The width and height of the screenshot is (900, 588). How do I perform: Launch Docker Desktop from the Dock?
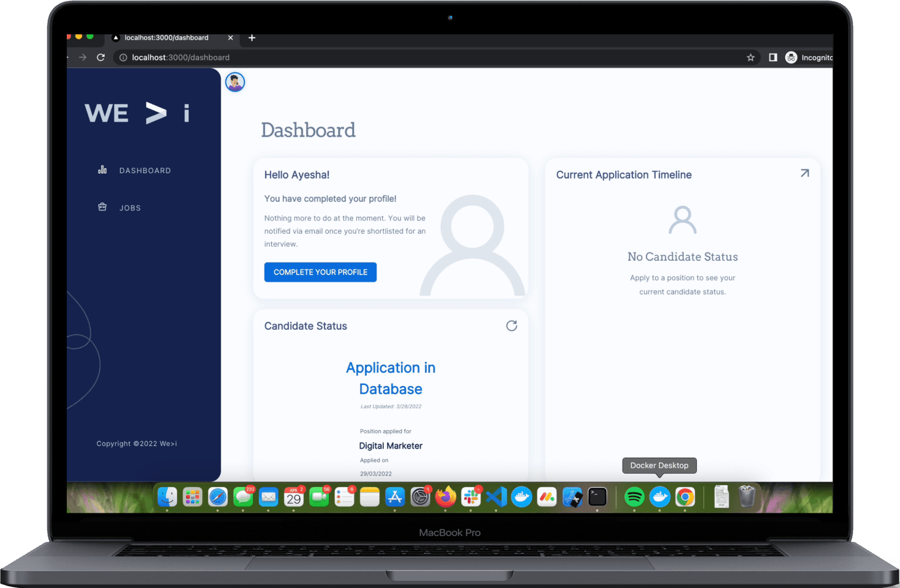[659, 497]
